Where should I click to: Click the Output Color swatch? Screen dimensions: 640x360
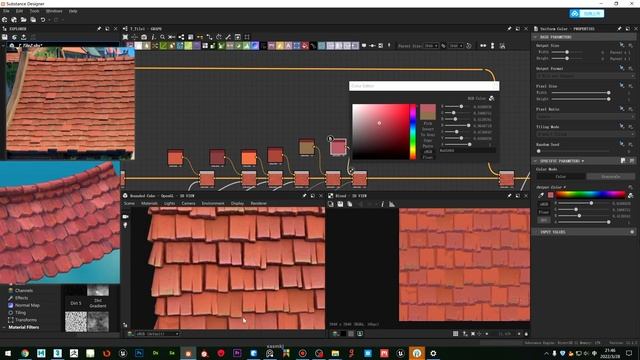tap(551, 195)
